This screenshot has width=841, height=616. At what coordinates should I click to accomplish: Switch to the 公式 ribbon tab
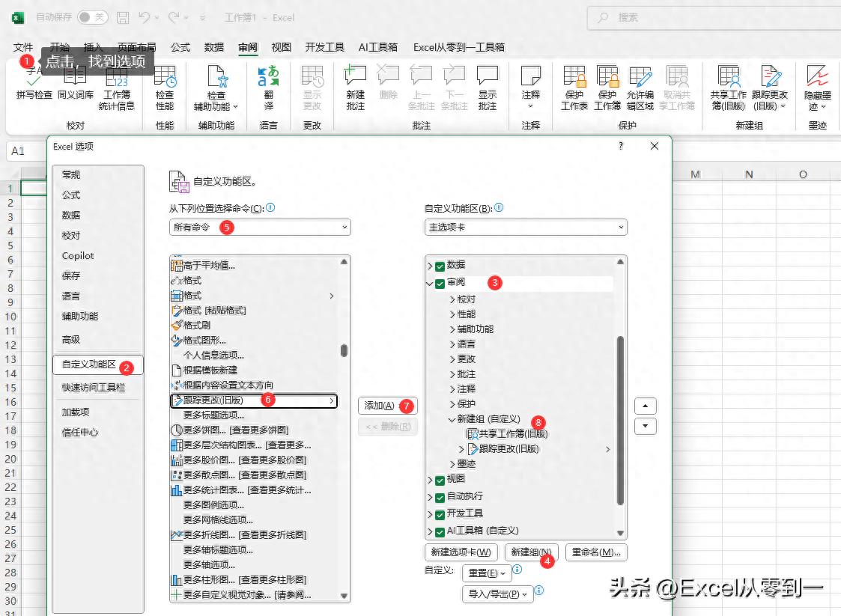coord(180,47)
